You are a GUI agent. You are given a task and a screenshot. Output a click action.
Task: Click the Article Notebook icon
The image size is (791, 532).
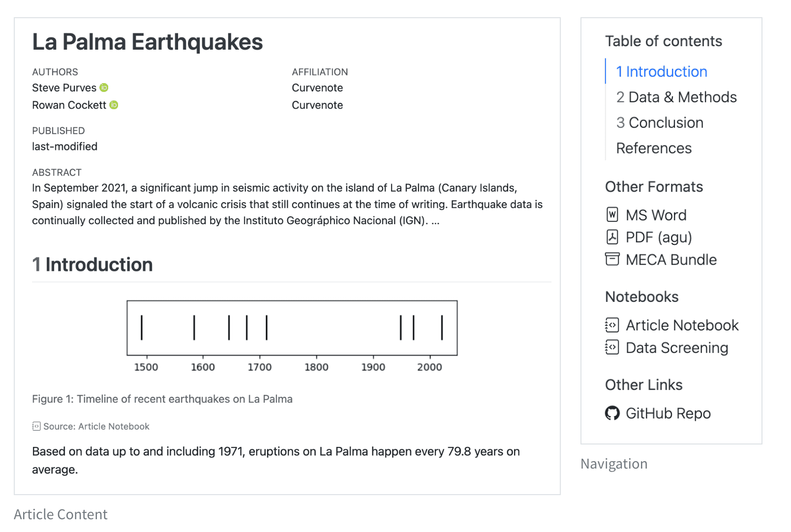[x=612, y=325]
